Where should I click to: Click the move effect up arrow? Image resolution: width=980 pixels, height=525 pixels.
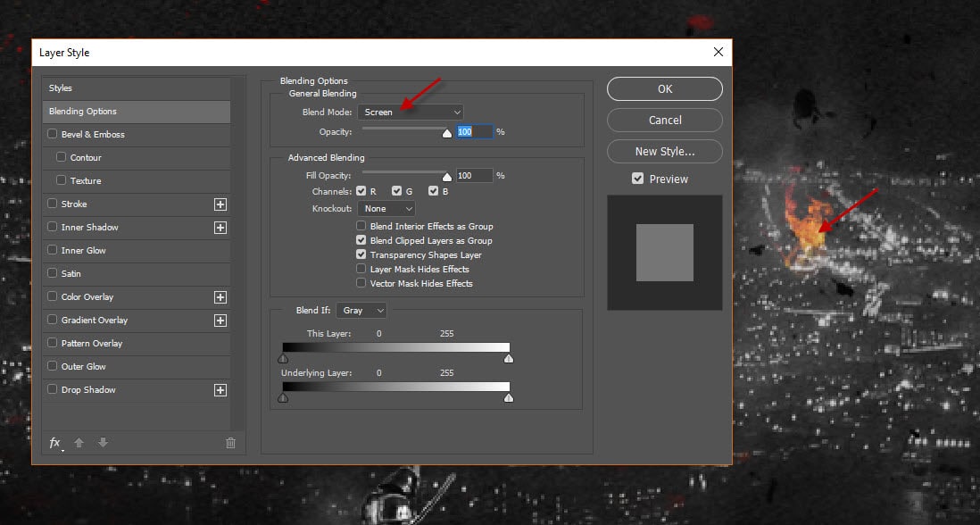coord(79,443)
